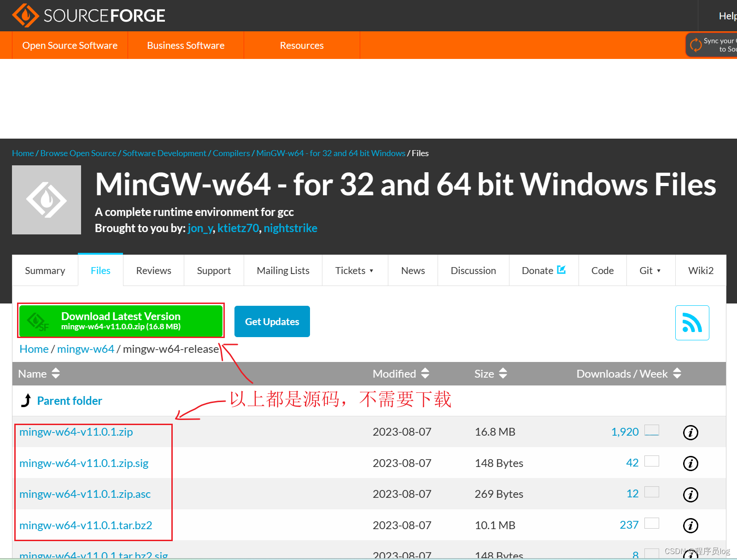Image resolution: width=737 pixels, height=560 pixels.
Task: View info for mingw-w64-v11.0.1.tar.bz2
Action: tap(690, 525)
